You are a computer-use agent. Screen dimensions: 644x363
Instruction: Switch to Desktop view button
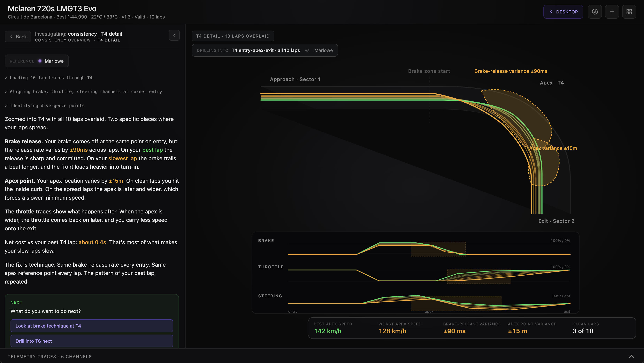pos(563,12)
